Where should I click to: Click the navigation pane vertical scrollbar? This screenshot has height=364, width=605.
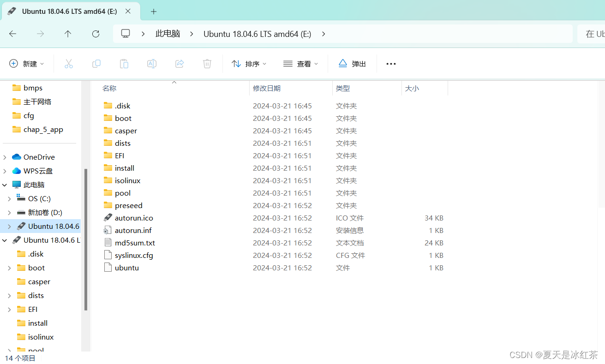[x=86, y=240]
